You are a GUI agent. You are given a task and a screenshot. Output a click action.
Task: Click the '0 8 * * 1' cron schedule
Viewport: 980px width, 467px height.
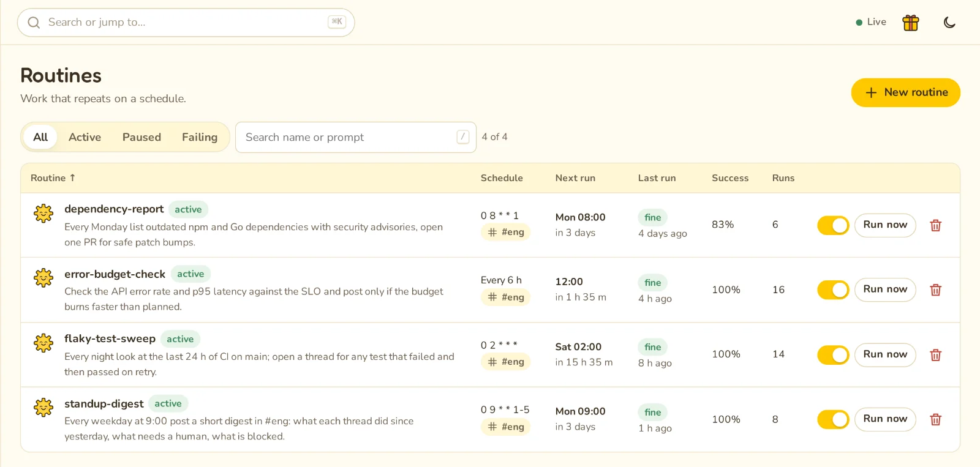click(500, 215)
